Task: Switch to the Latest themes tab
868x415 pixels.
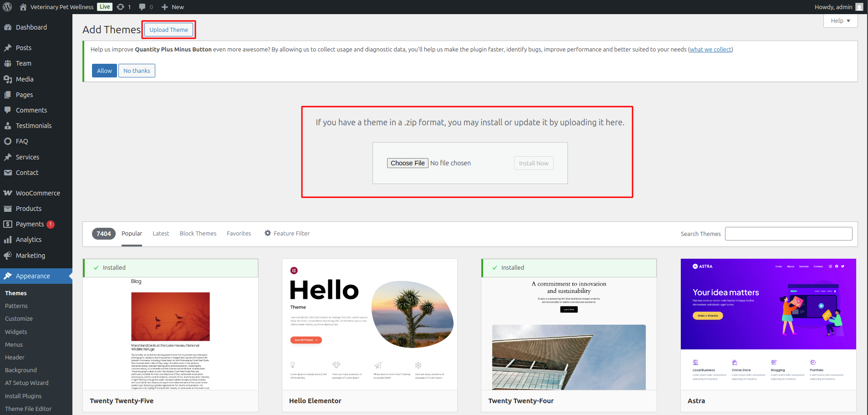Action: coord(161,234)
